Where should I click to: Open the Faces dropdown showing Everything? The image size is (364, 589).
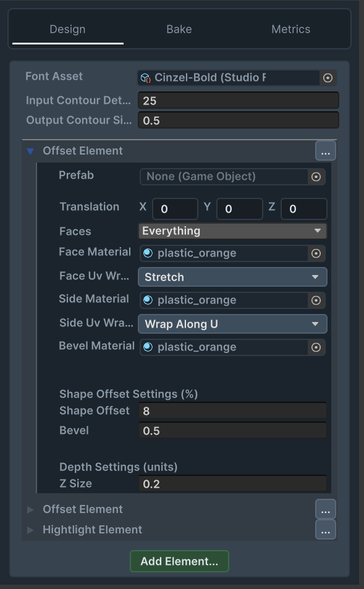[232, 231]
